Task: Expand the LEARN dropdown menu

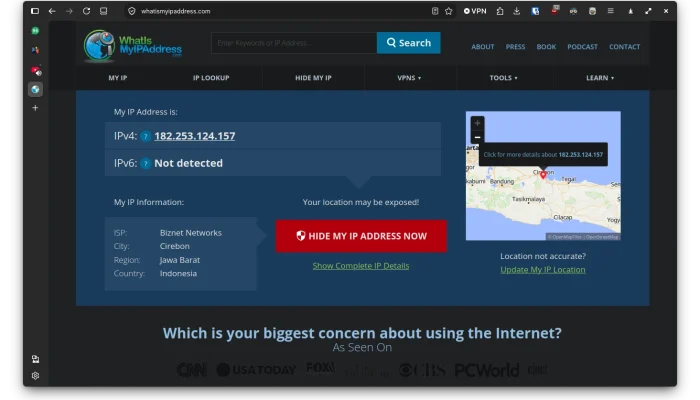Action: [x=600, y=78]
